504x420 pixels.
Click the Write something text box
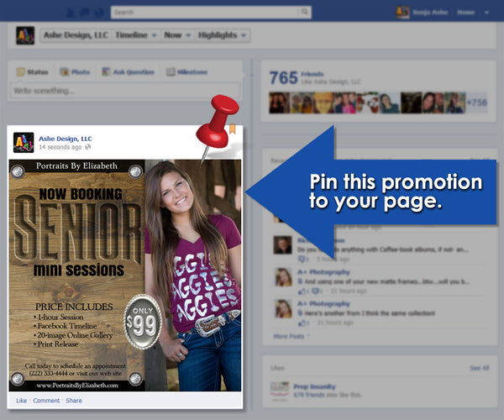point(124,91)
